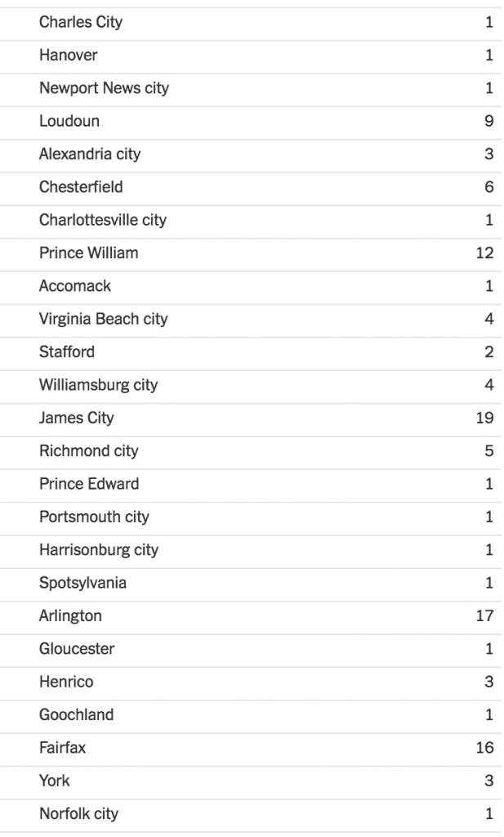Viewport: 504px width, 837px height.
Task: Click the Williamsburg city label
Action: click(x=98, y=385)
